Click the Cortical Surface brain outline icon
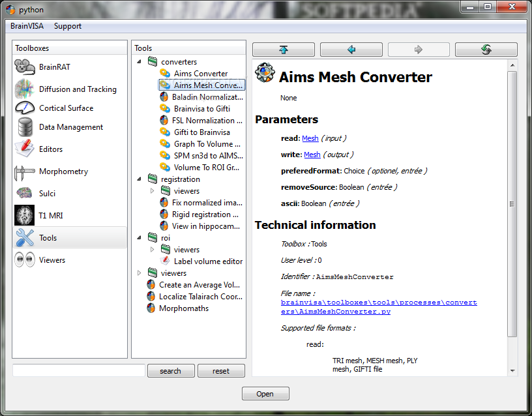This screenshot has height=416, width=532. coord(25,108)
